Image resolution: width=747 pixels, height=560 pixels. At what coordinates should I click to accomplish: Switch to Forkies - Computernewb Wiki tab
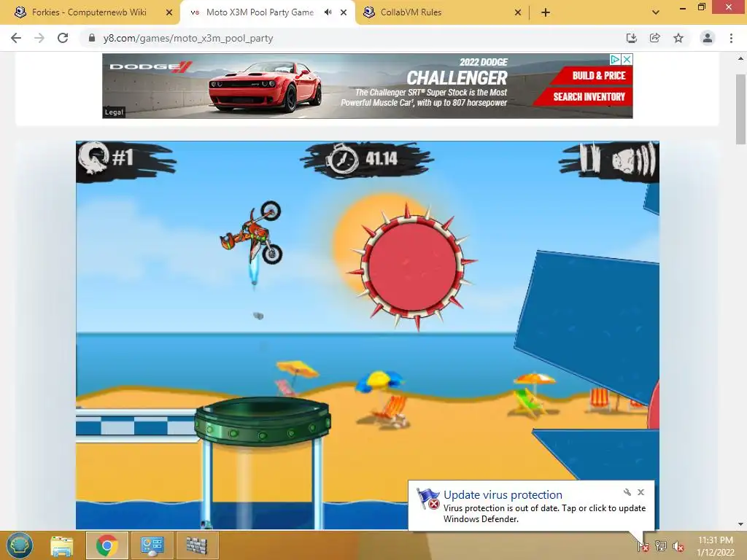click(89, 12)
